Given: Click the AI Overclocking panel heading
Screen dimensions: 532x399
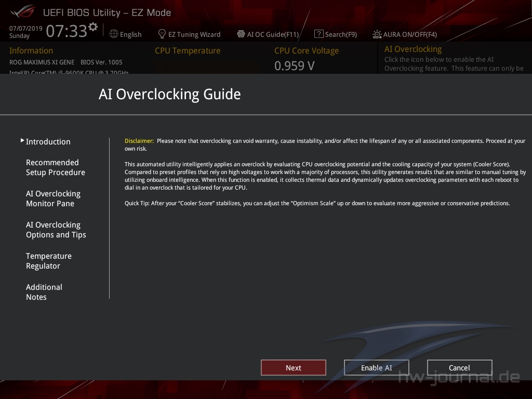Looking at the screenshot, I should point(413,49).
